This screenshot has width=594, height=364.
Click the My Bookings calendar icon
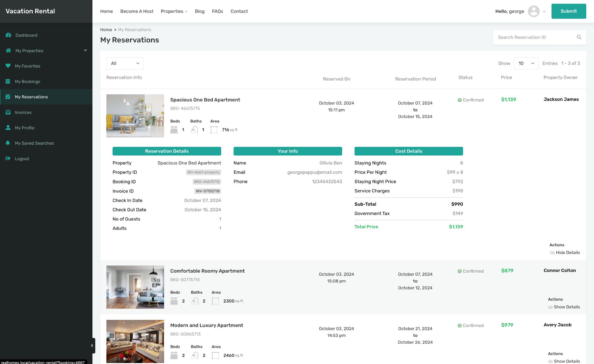tap(8, 81)
